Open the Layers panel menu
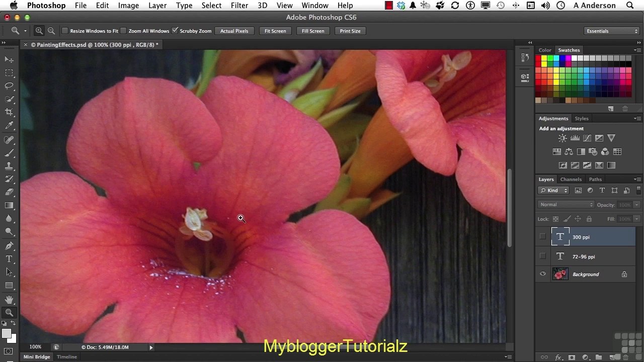Image resolution: width=644 pixels, height=362 pixels. click(x=637, y=179)
